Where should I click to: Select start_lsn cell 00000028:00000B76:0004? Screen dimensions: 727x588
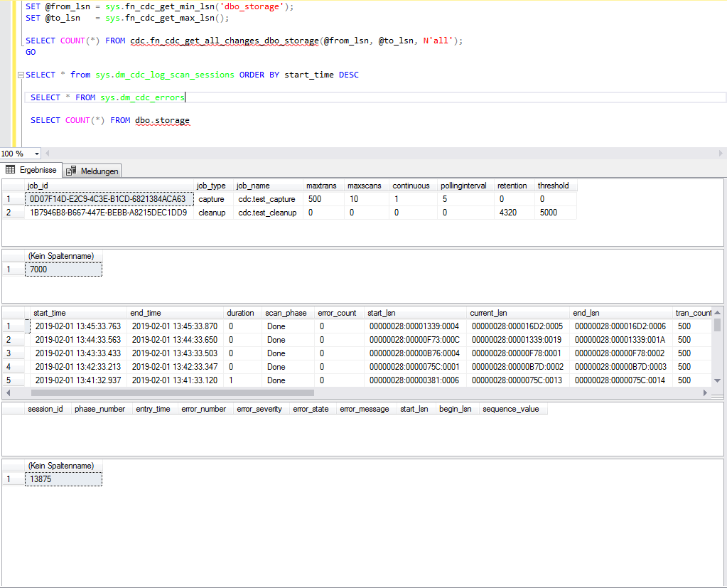pyautogui.click(x=415, y=353)
